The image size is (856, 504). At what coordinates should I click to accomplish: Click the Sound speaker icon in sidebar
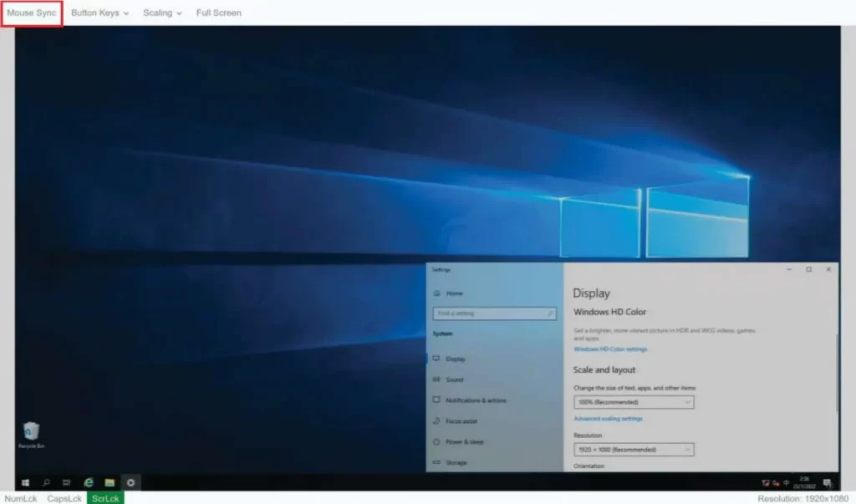pos(436,379)
